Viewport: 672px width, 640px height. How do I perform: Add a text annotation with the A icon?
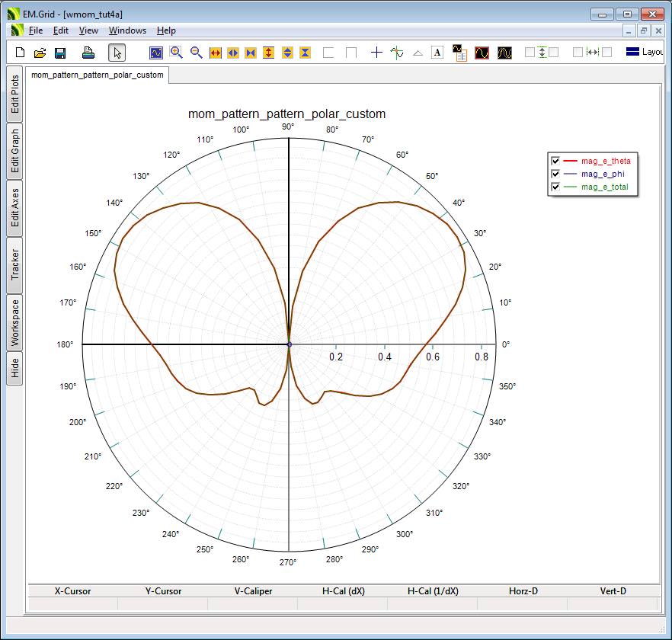click(x=437, y=53)
